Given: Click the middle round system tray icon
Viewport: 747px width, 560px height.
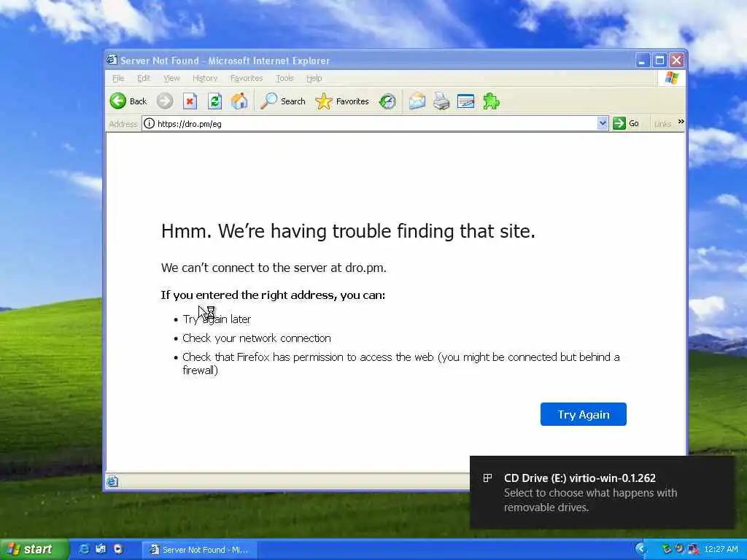Looking at the screenshot, I should click(x=680, y=549).
